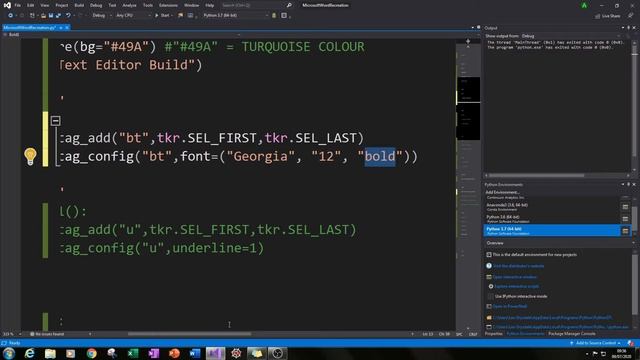This screenshot has width=640, height=360.
Task: Select the Anaconda3 environment row
Action: 552,207
